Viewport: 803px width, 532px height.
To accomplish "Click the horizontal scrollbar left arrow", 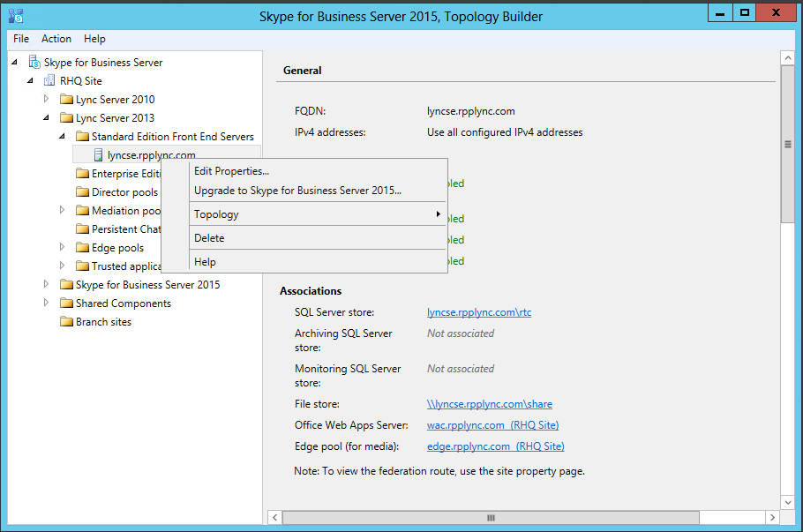I will (x=275, y=518).
